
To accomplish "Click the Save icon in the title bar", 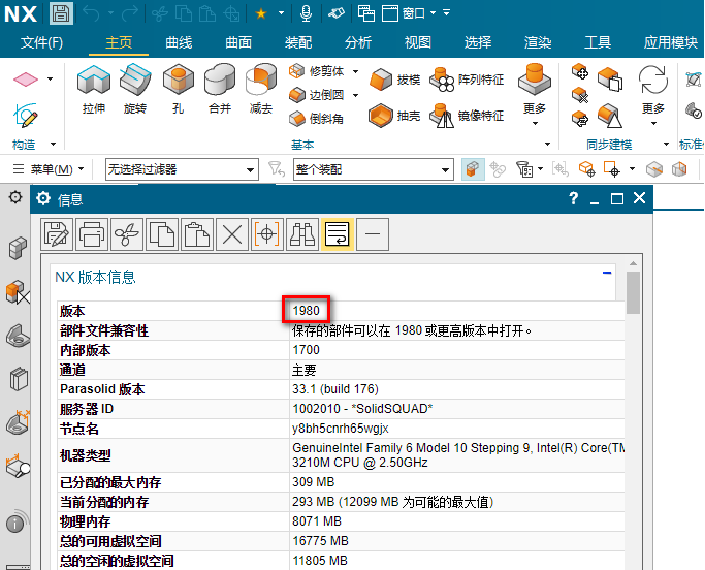I will pos(61,13).
